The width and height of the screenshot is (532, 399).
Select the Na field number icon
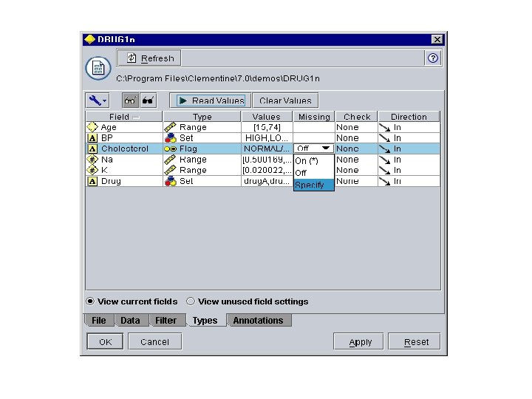pyautogui.click(x=92, y=160)
